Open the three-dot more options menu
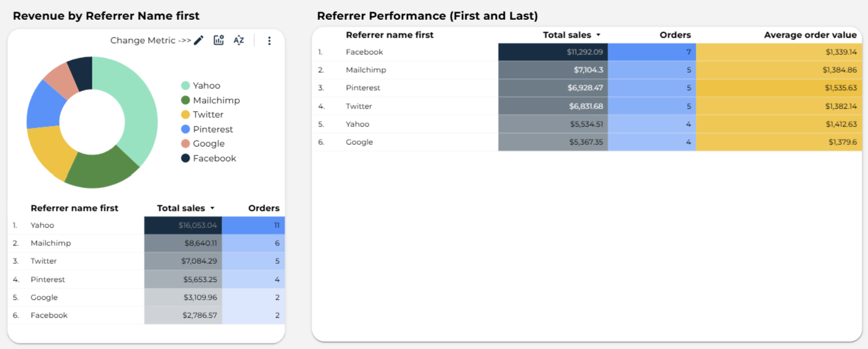The height and width of the screenshot is (349, 868). tap(269, 41)
